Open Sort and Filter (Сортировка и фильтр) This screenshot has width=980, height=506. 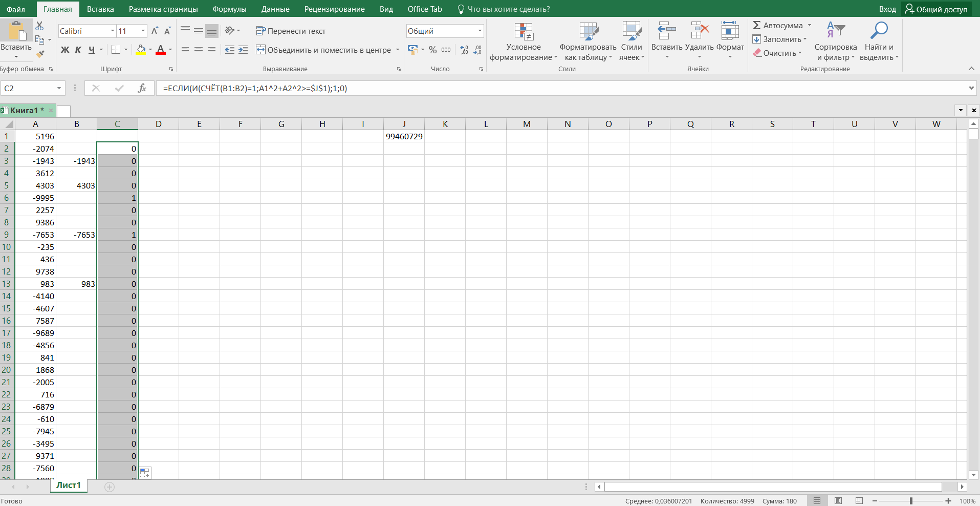[836, 41]
